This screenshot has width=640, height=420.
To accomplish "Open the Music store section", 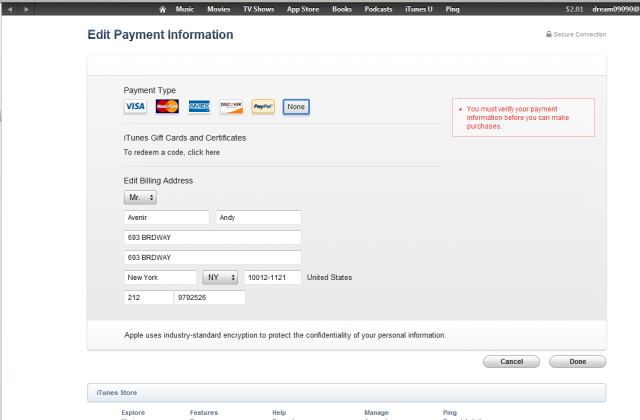I will pyautogui.click(x=184, y=9).
